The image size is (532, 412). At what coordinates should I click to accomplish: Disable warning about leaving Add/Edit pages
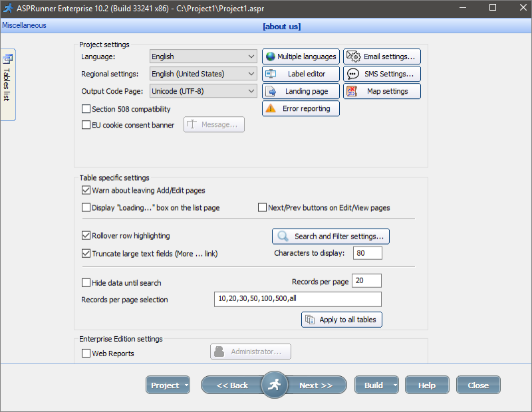tap(86, 189)
